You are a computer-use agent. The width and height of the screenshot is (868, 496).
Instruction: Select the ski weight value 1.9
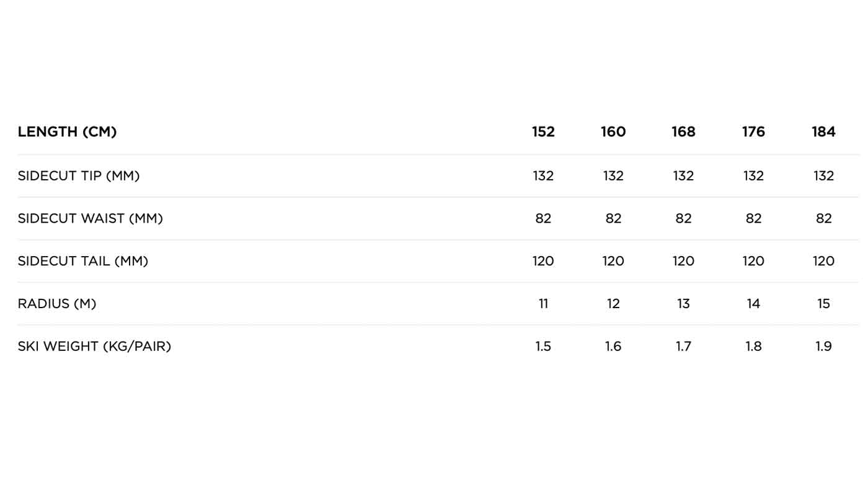click(823, 347)
